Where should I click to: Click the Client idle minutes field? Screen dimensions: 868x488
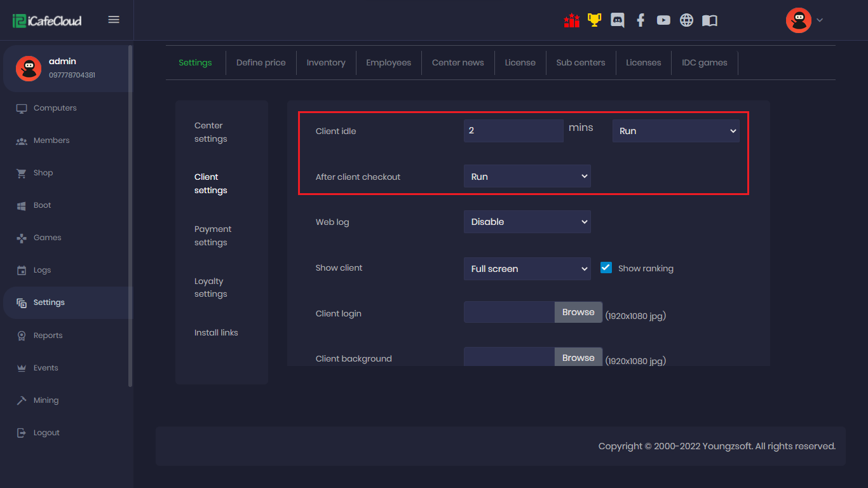(513, 131)
